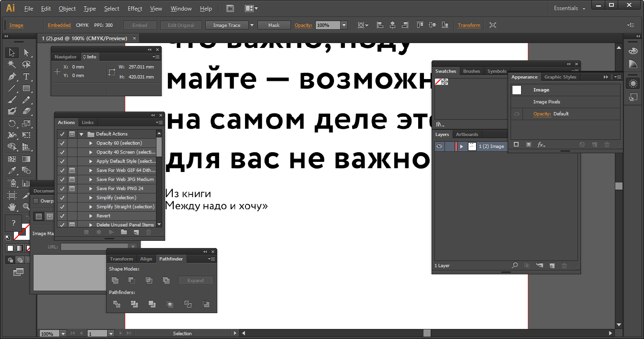Image resolution: width=644 pixels, height=339 pixels.
Task: Switch to the Brushes tab
Action: 471,71
